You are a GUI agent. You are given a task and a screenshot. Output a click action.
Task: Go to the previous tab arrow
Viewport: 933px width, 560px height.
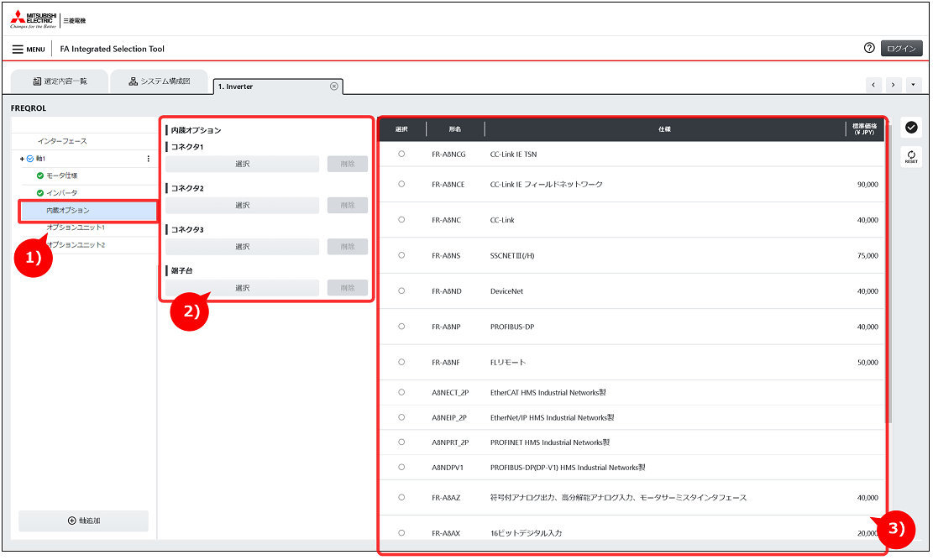[x=873, y=85]
